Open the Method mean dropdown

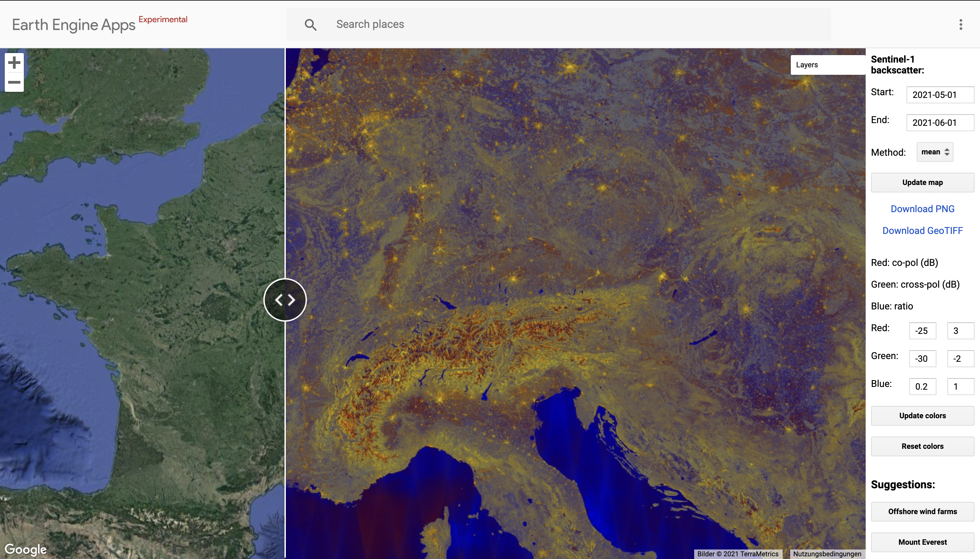click(x=934, y=152)
